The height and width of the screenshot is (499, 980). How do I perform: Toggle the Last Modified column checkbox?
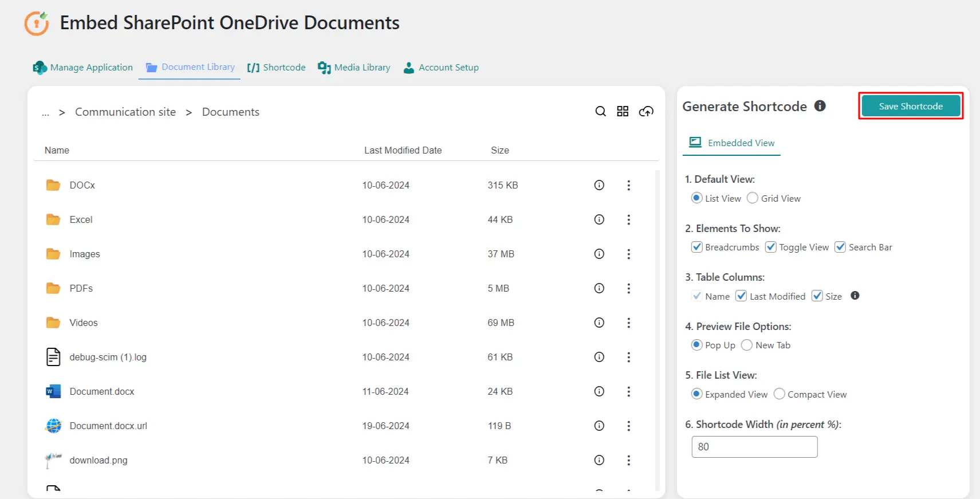[x=741, y=296]
